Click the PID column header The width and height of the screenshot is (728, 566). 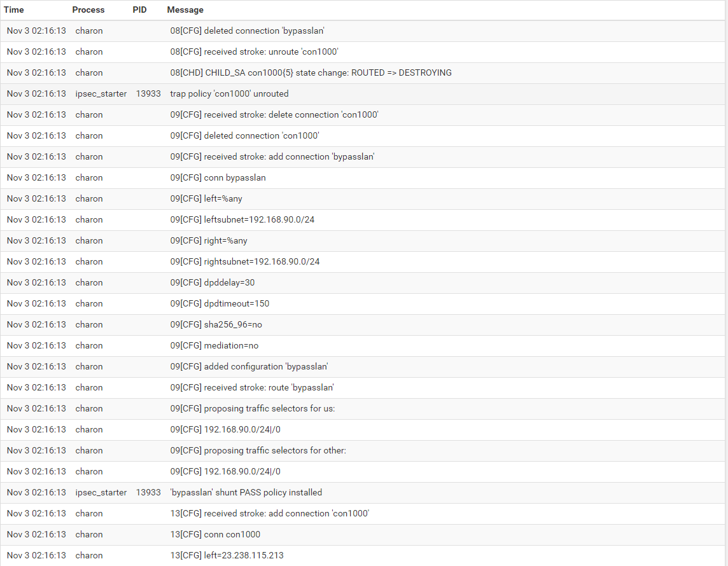pos(139,10)
